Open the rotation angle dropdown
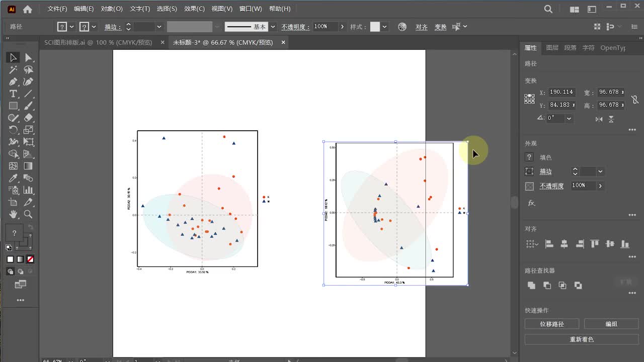The width and height of the screenshot is (644, 362). tap(569, 119)
